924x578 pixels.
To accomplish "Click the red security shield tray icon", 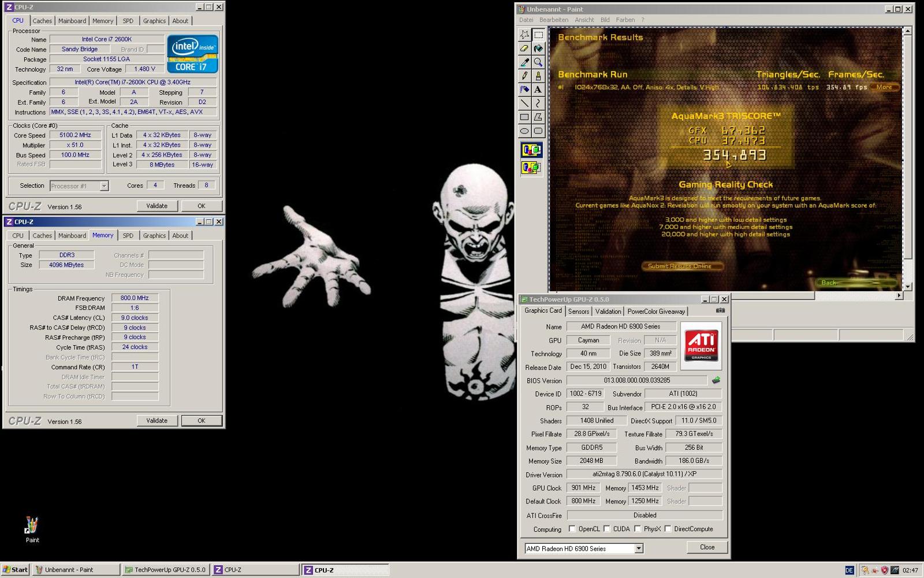I will (884, 570).
